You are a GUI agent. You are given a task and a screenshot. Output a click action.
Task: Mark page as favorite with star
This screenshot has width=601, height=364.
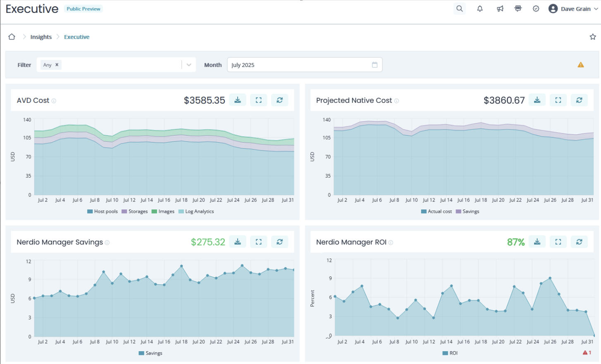coord(593,37)
